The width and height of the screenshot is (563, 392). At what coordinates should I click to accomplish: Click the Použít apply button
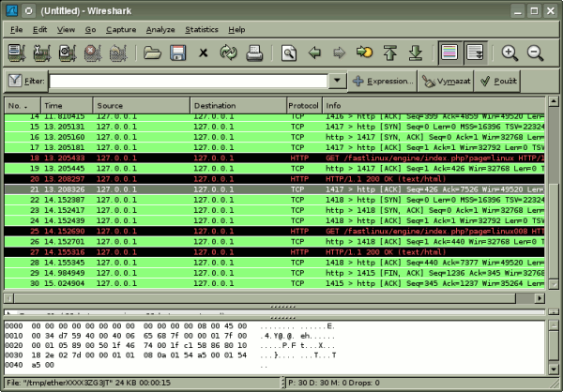click(x=496, y=82)
